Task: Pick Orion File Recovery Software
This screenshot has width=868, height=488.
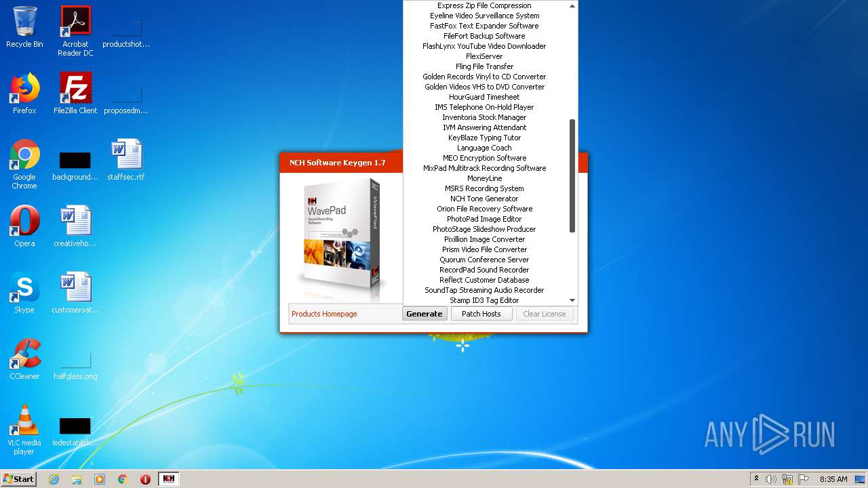Action: tap(484, 209)
